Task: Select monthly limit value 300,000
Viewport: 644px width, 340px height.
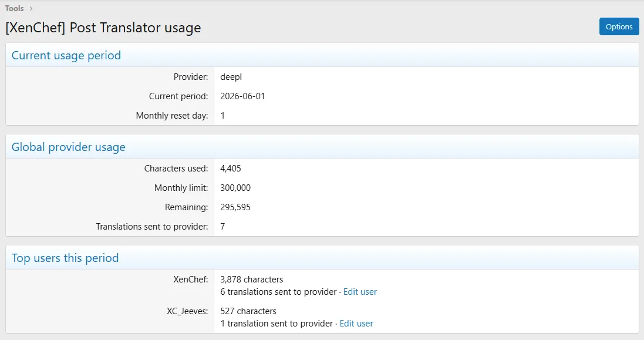Action: (235, 188)
